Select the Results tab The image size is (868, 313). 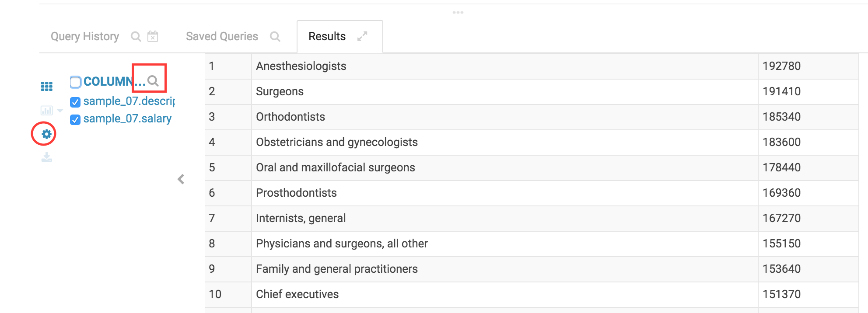tap(327, 36)
